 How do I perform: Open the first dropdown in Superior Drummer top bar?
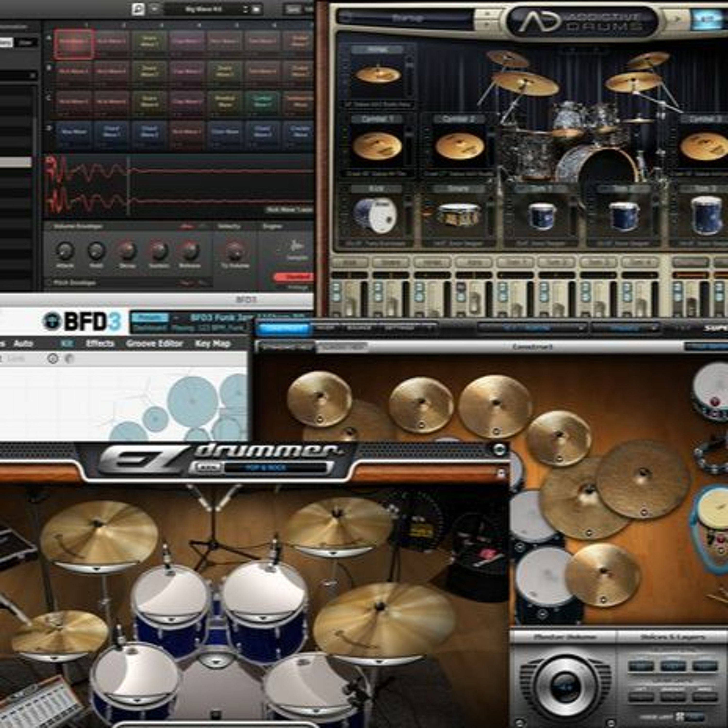coord(532,328)
